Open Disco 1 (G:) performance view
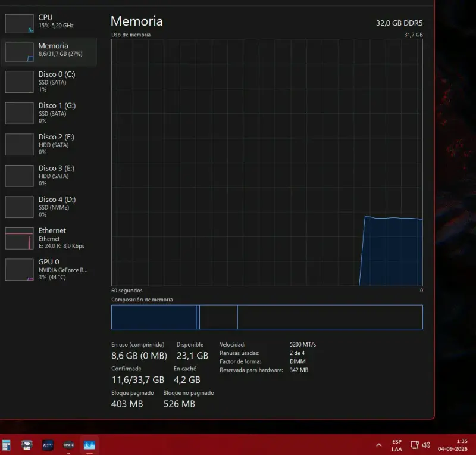 [x=49, y=113]
